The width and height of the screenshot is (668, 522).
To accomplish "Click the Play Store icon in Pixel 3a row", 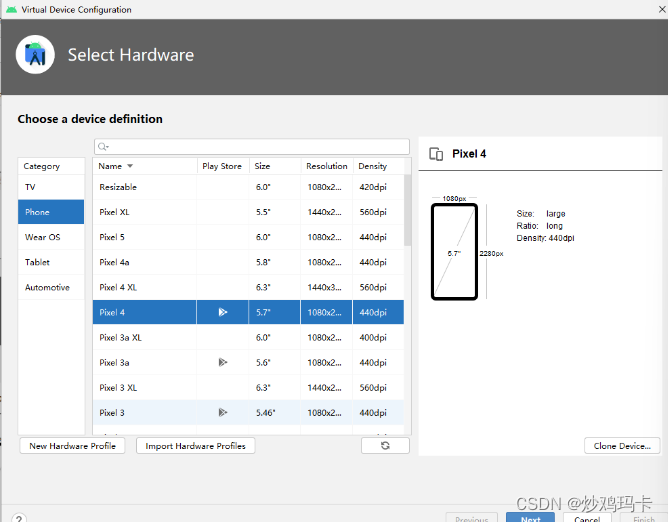I will [x=222, y=363].
